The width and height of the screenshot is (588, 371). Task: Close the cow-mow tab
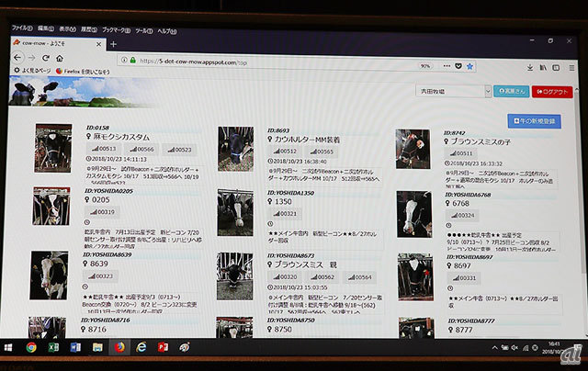pos(98,44)
